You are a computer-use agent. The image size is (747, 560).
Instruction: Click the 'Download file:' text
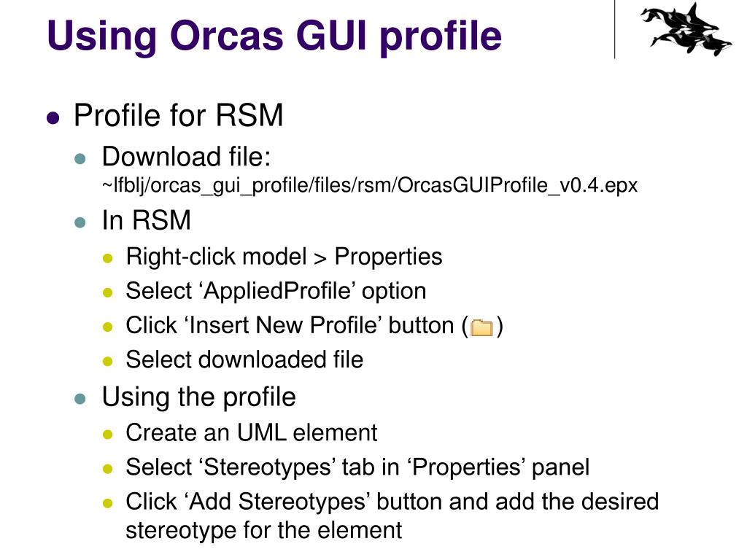point(186,157)
